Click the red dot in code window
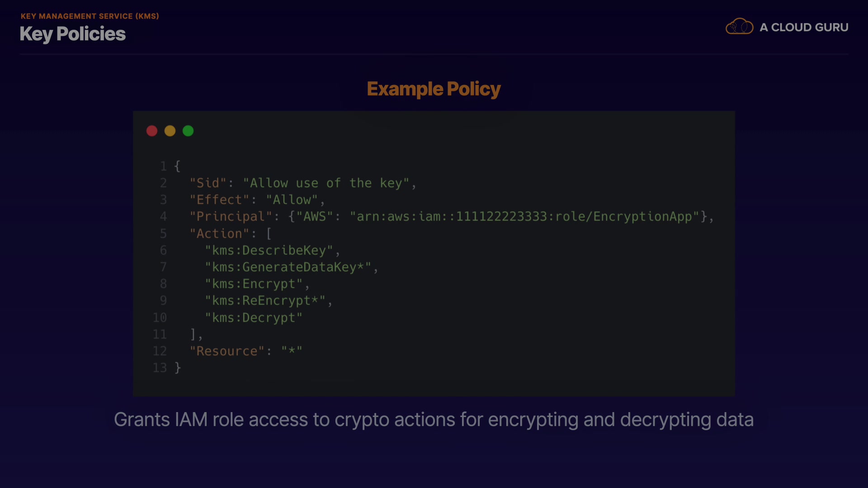Image resolution: width=868 pixels, height=488 pixels. (152, 131)
